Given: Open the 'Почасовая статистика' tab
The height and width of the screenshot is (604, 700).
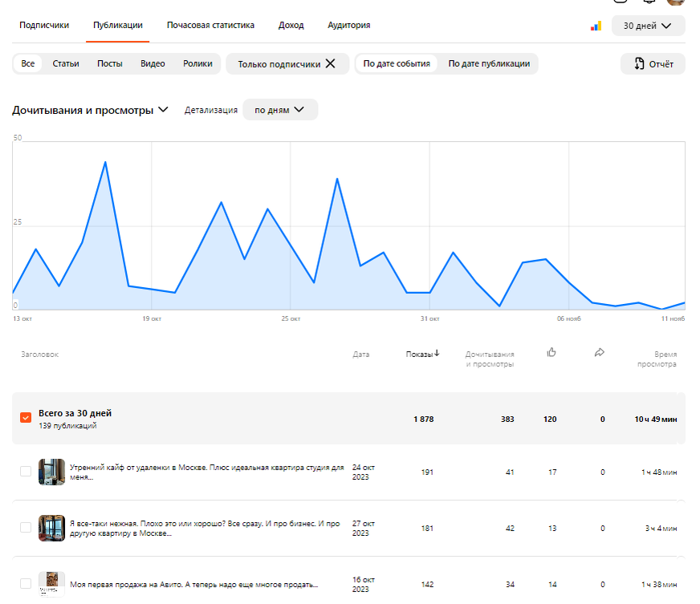Looking at the screenshot, I should 210,26.
